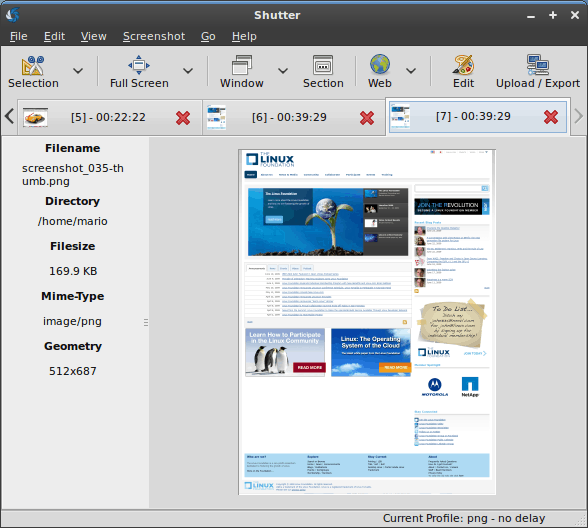588x528 pixels.
Task: Click the filesize value 169.9 KB
Action: click(x=73, y=271)
